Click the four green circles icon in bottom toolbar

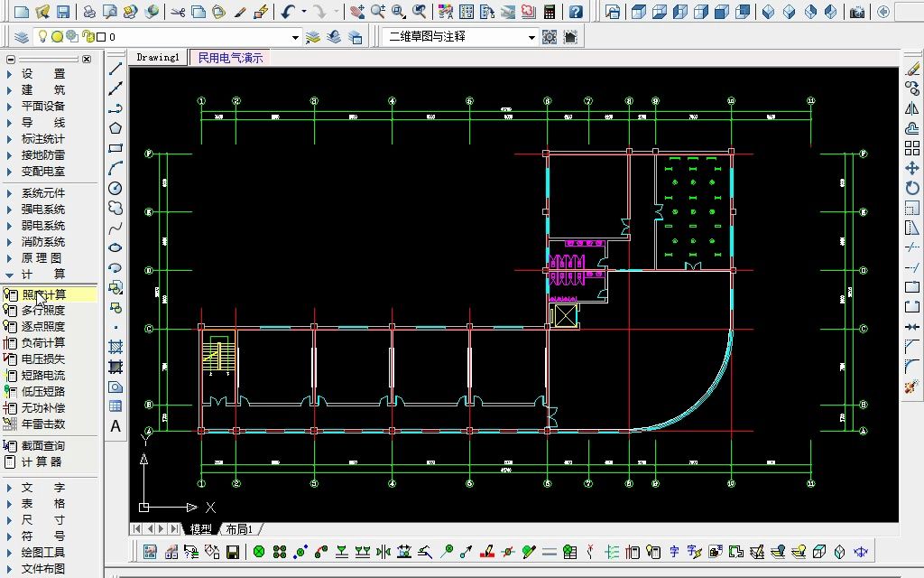[x=280, y=552]
